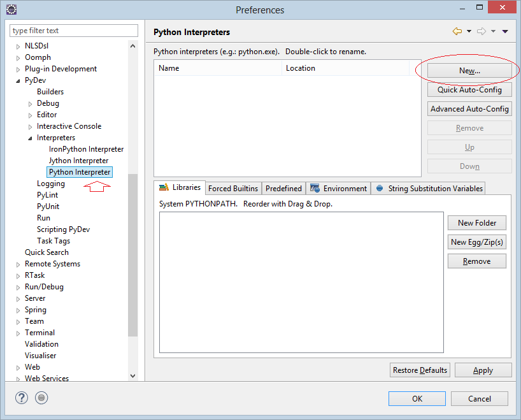Expand the Team tree node
This screenshot has height=420, width=521.
click(x=18, y=322)
